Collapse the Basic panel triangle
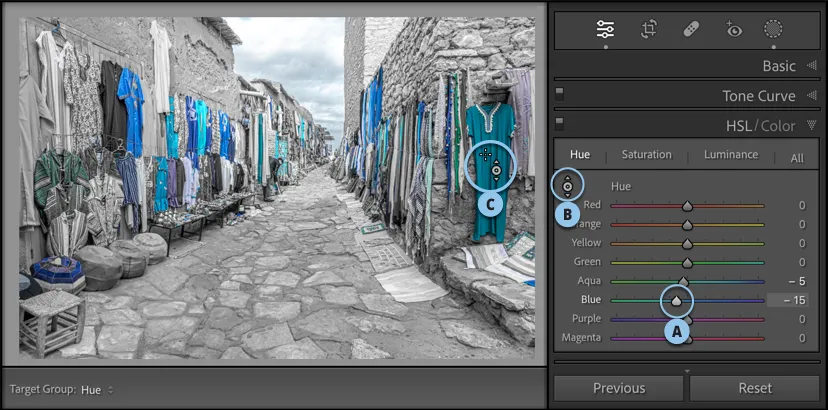Image resolution: width=828 pixels, height=410 pixels. 812,66
